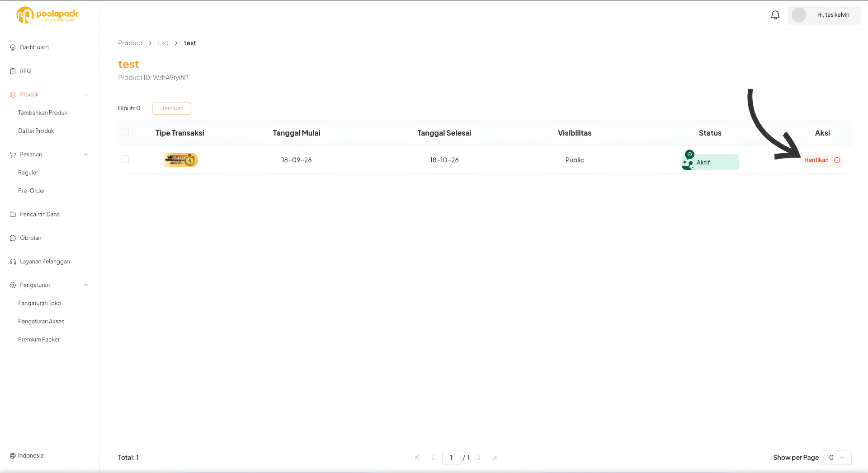This screenshot has width=868, height=473.
Task: Open Pengaturan Akses settings
Action: [x=41, y=321]
